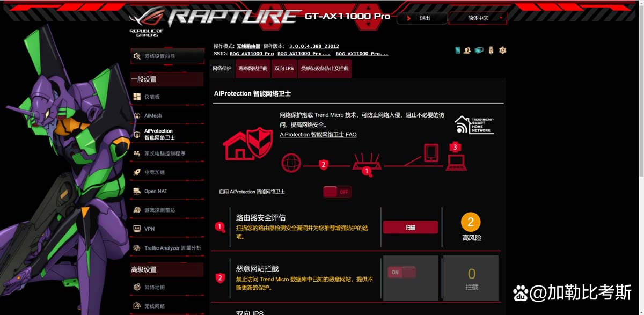Click the Trend Micro Smart Home Network logo
Screen dimensions: 644x315
point(474,124)
